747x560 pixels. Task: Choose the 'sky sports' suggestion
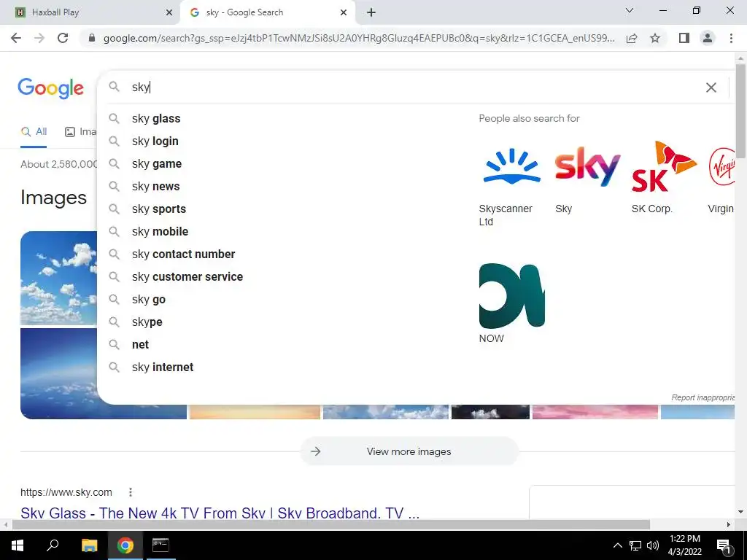point(158,209)
